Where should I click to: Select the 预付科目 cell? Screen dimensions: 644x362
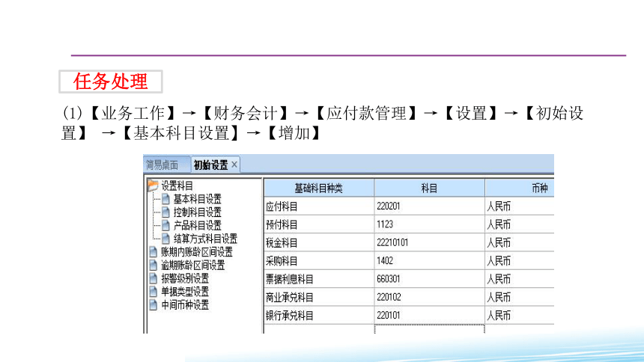coord(319,224)
